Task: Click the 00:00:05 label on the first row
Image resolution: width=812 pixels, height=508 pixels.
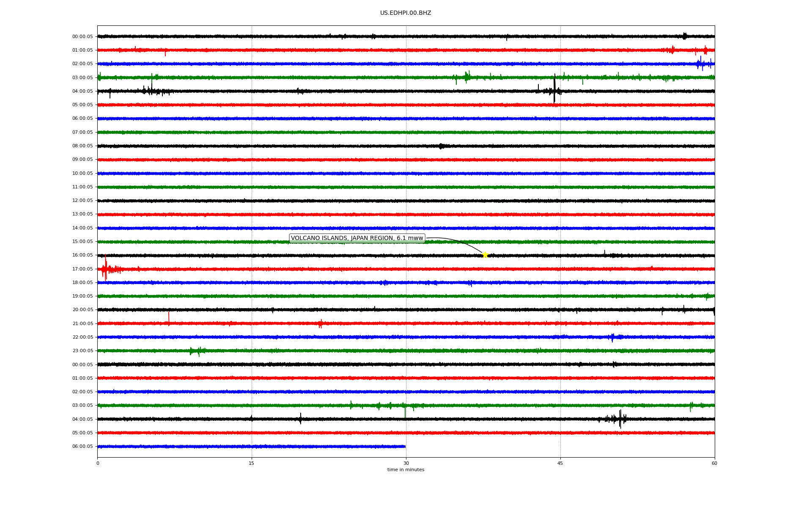Action: (82, 37)
